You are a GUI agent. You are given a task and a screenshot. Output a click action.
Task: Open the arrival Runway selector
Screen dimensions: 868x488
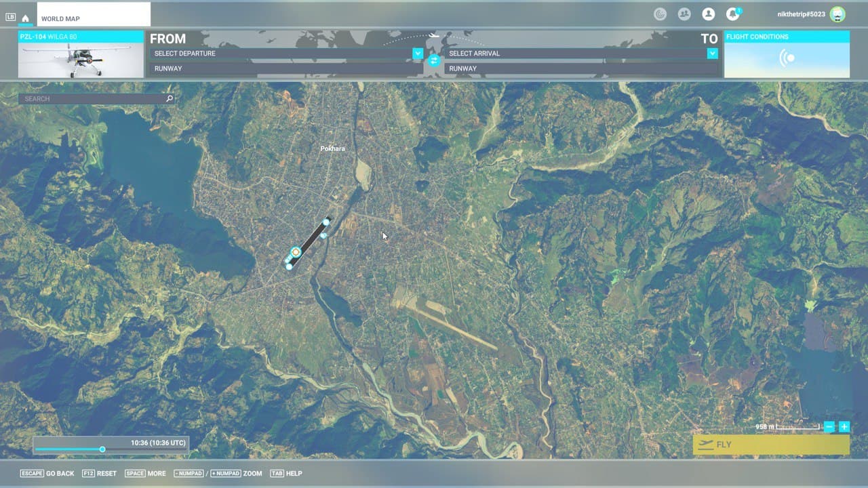pos(581,68)
